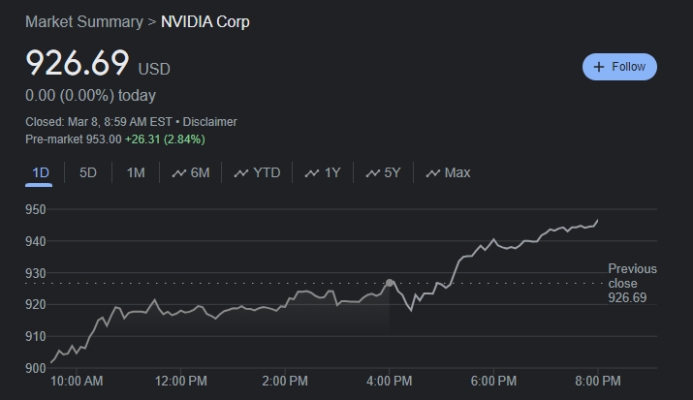The image size is (693, 400).
Task: Click the 930 price axis label
Action: click(36, 273)
